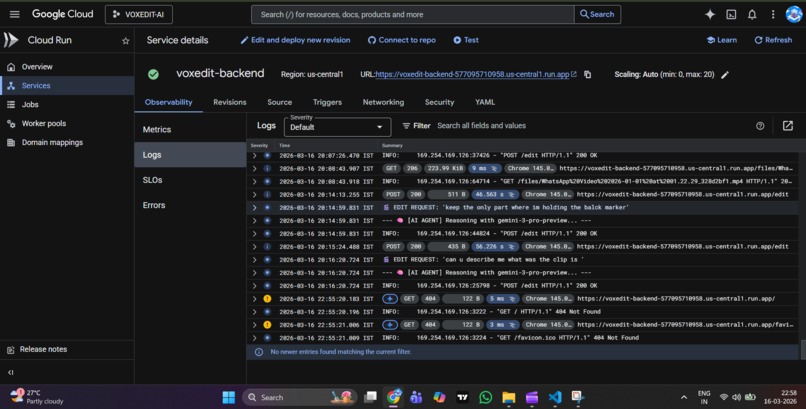Expand the 20:14:13.255 POST 200 log entry
This screenshot has width=806, height=409.
254,195
